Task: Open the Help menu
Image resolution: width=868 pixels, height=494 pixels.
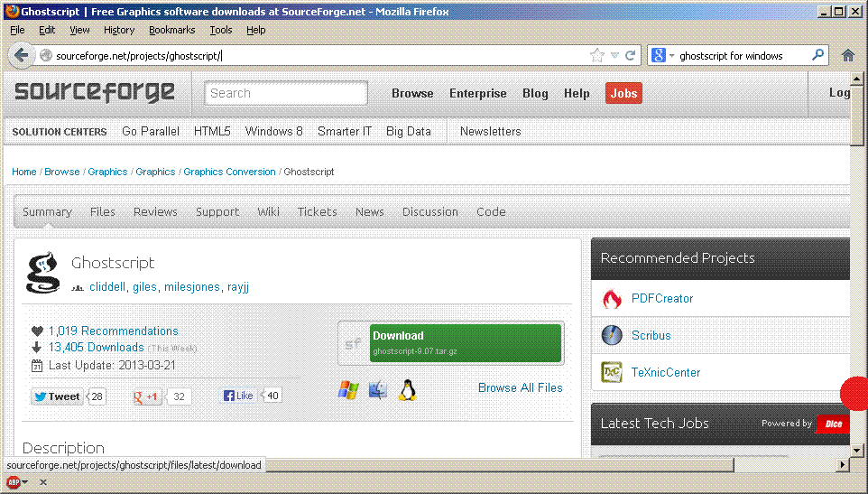Action: coord(255,30)
